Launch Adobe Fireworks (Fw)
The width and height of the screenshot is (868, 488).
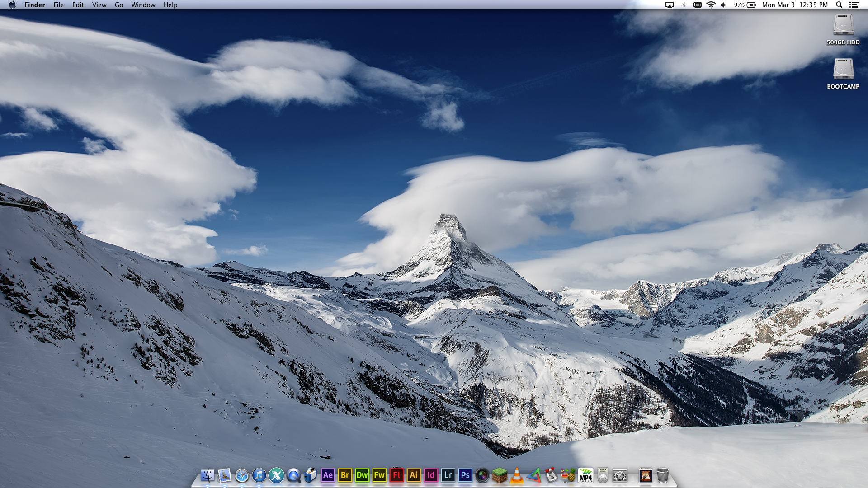tap(379, 475)
